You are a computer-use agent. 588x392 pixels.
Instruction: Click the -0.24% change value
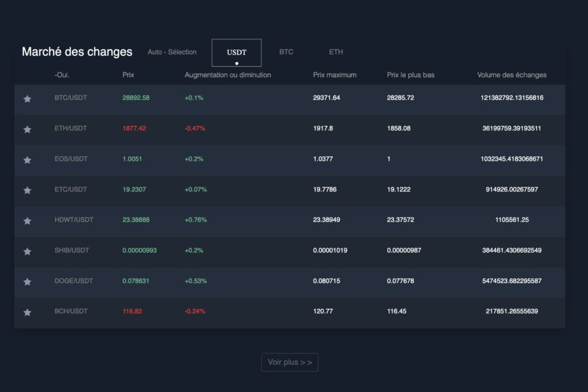195,311
